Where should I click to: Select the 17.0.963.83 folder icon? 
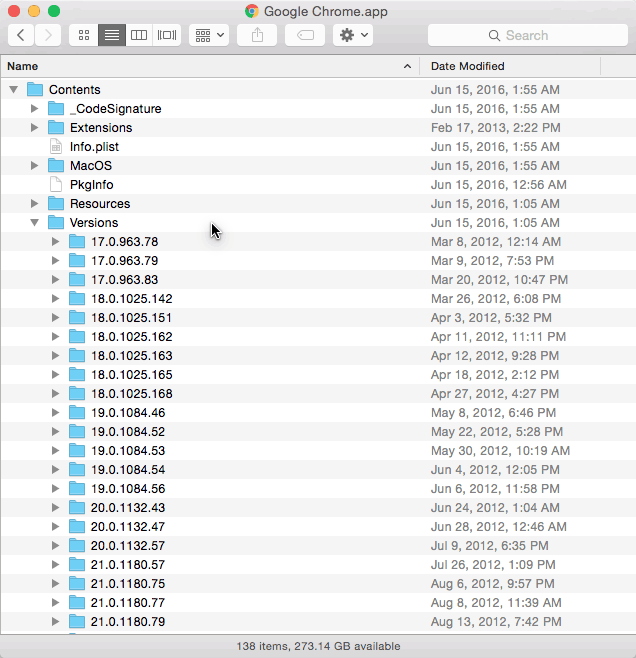[x=77, y=279]
